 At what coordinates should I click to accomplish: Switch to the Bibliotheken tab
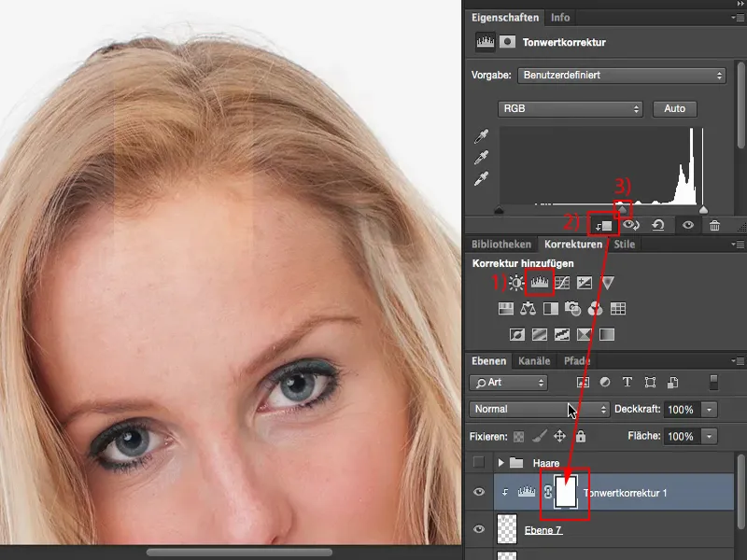coord(501,245)
